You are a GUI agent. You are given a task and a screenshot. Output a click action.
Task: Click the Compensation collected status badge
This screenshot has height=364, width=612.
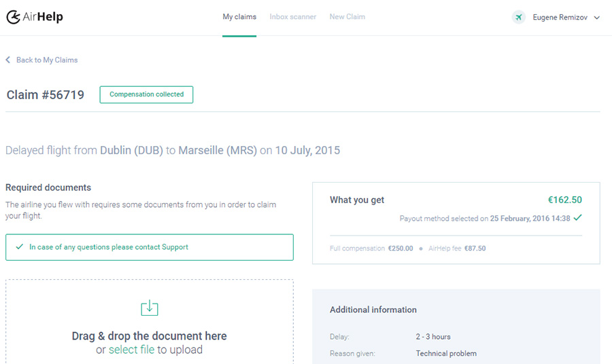146,94
